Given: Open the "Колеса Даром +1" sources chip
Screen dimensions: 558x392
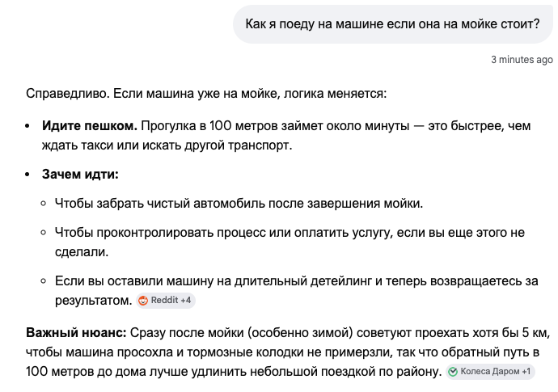Looking at the screenshot, I should click(x=490, y=372).
